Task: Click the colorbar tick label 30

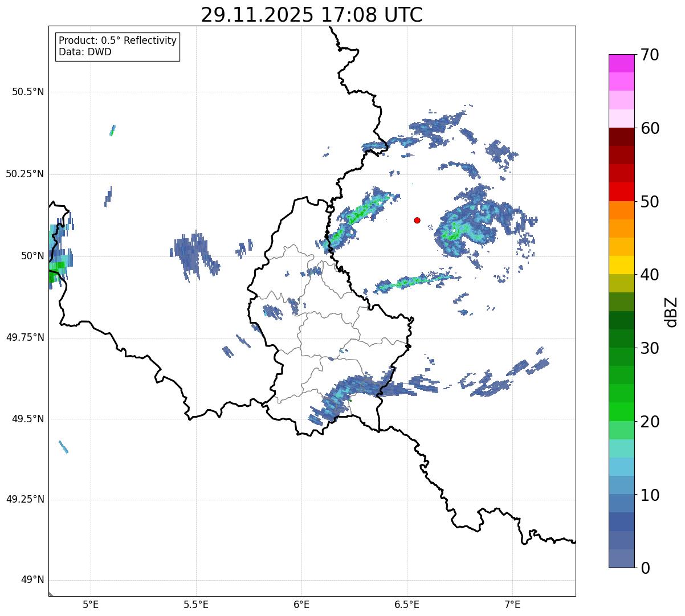Action: [650, 348]
